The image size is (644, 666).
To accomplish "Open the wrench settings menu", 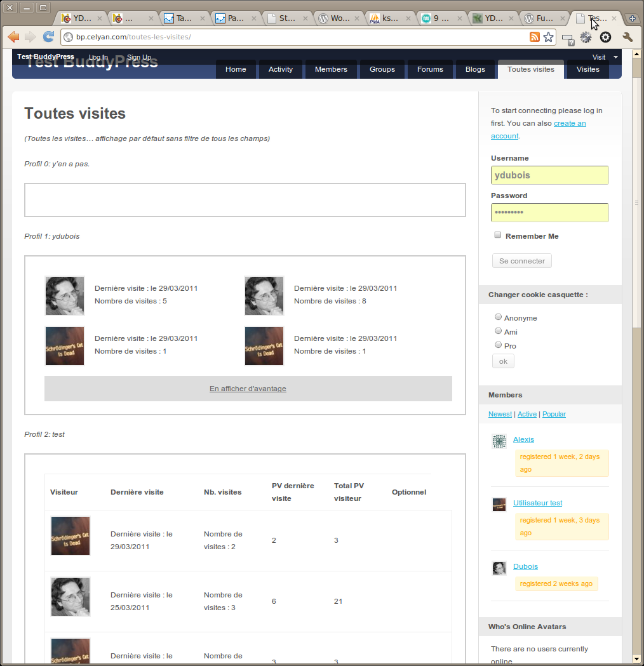I will (627, 37).
